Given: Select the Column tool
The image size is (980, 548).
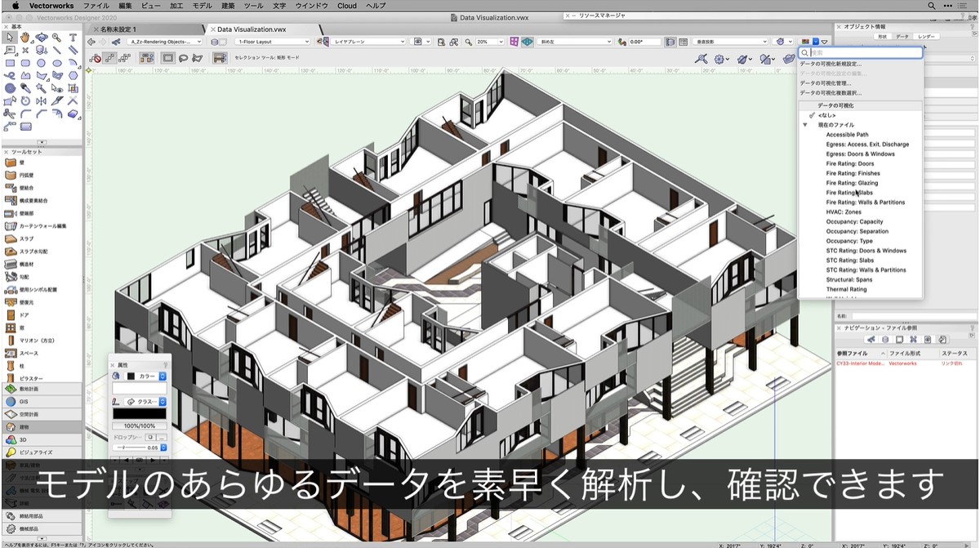Looking at the screenshot, I should 41,365.
